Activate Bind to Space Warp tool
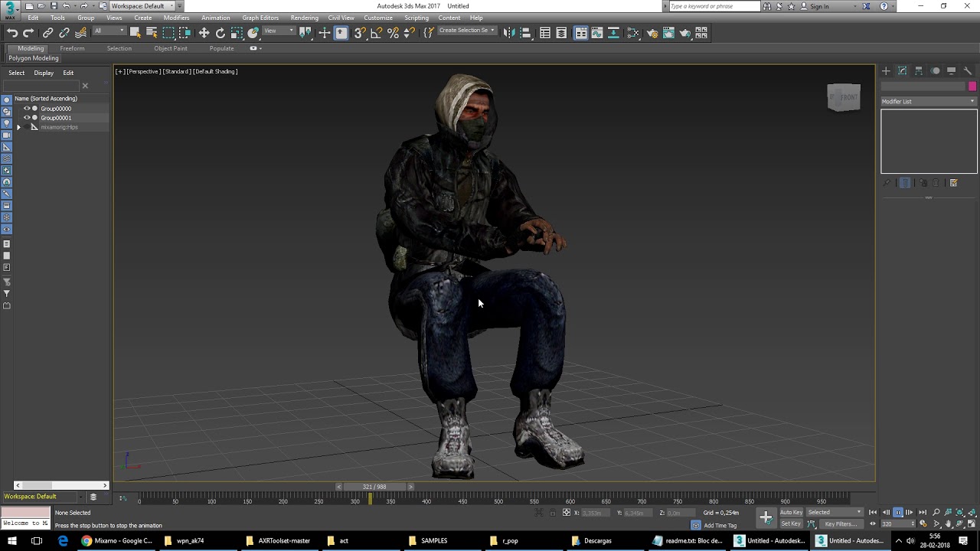Screen dimensions: 980x551 [x=80, y=33]
